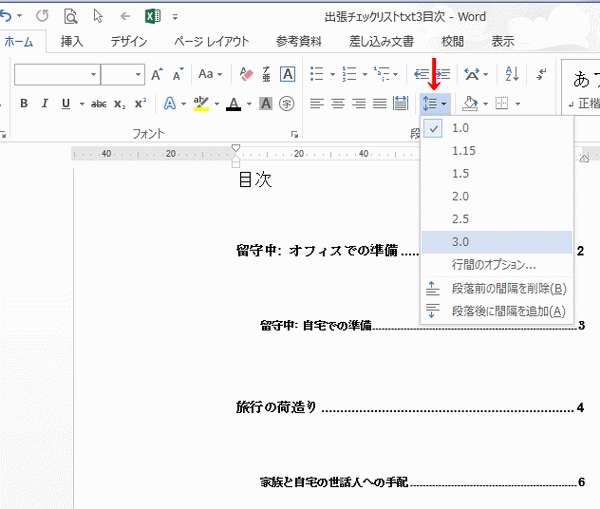Toggle Strikethrough formatting
The image size is (600, 509).
tap(98, 103)
